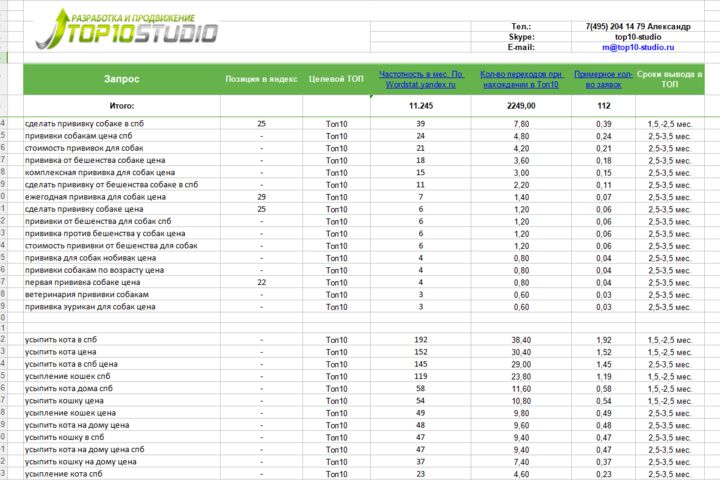Select the Skype value cell top10-studio
This screenshot has height=480, width=720.
(638, 37)
